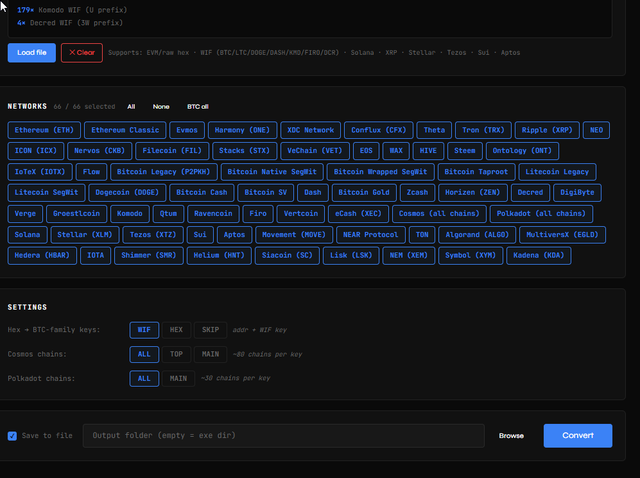
Task: Set Cosmos chains to TOP
Action: click(x=176, y=354)
